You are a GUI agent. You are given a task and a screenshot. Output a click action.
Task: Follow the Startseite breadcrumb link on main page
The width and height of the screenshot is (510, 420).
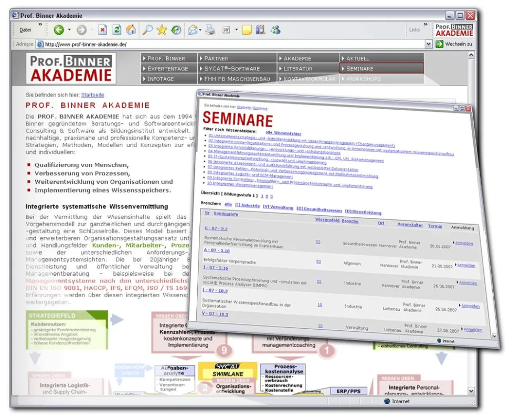coord(92,95)
